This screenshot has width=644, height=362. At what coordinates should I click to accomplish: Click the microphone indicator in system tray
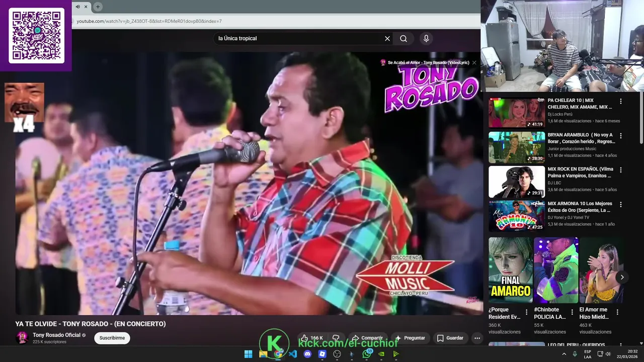click(575, 354)
